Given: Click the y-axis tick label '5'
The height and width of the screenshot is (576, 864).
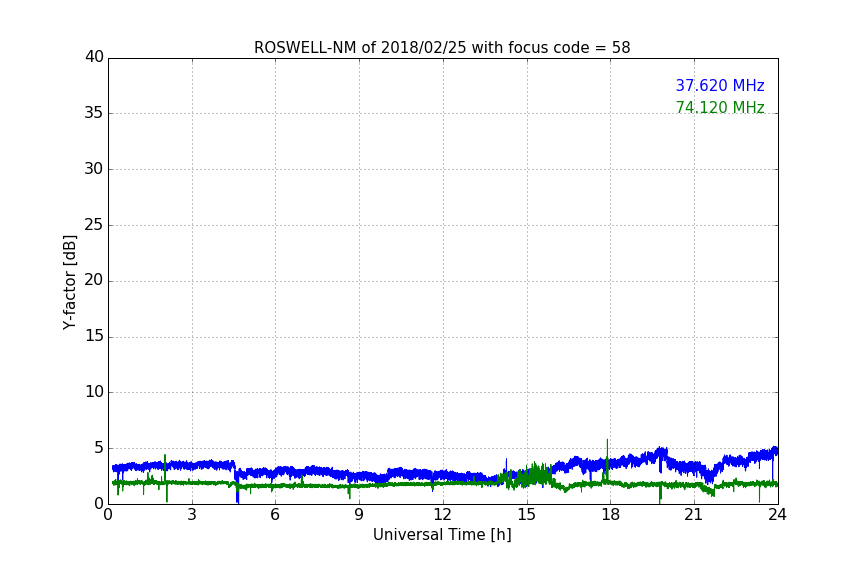Looking at the screenshot, I should click(x=99, y=448).
